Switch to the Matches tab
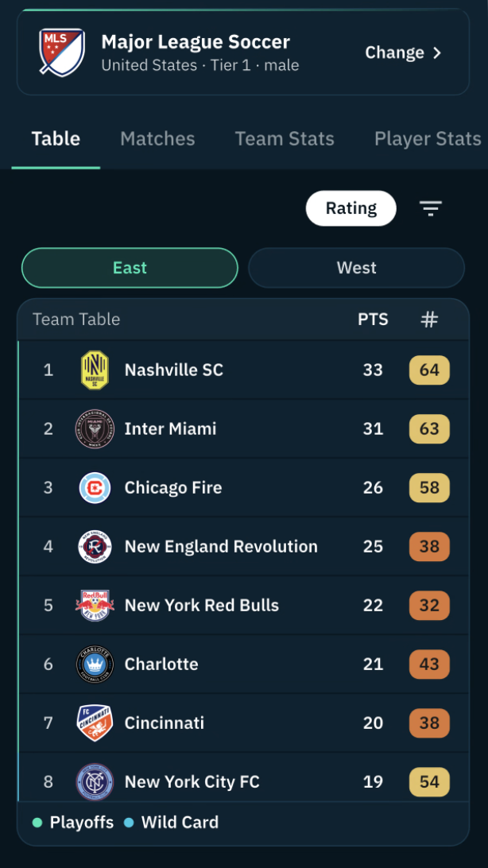Image resolution: width=488 pixels, height=868 pixels. tap(157, 138)
